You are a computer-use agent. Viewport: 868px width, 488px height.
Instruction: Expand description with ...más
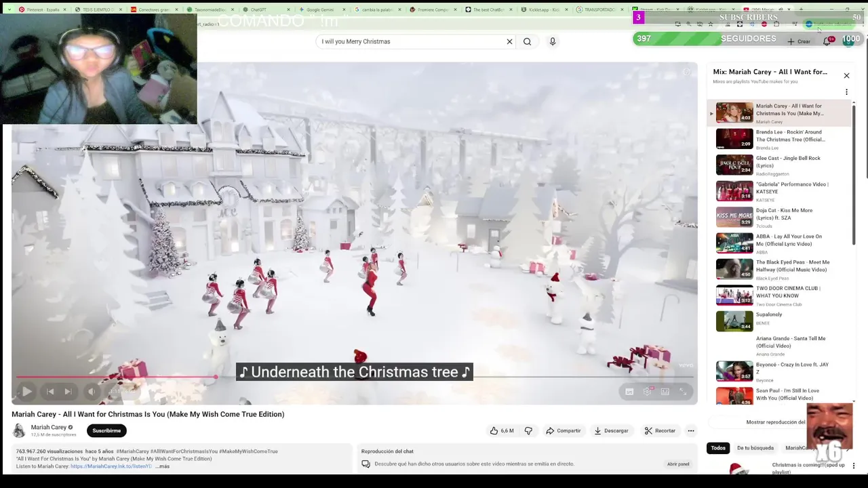[x=162, y=466]
